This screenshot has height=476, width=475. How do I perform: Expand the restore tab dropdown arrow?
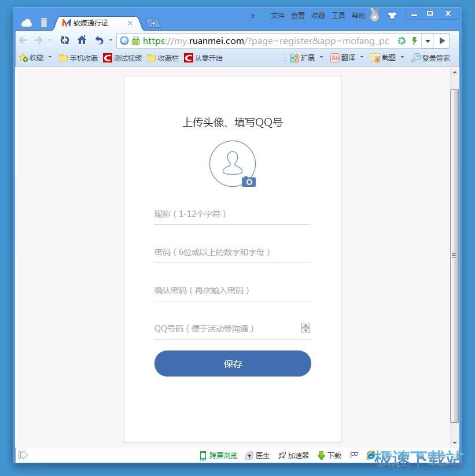coord(111,40)
